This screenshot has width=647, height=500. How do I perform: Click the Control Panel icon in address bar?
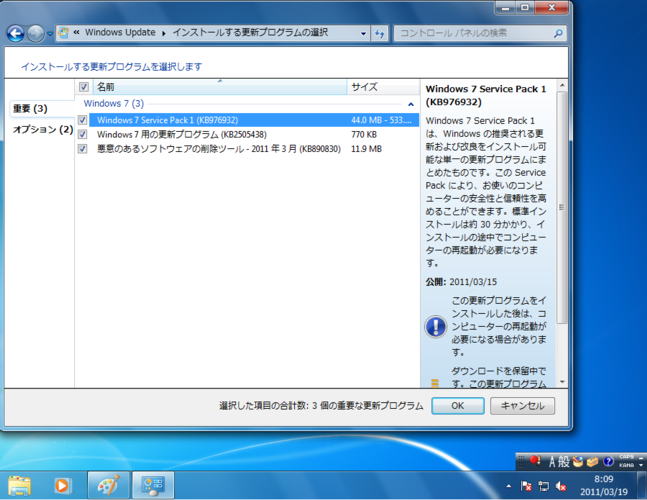63,33
